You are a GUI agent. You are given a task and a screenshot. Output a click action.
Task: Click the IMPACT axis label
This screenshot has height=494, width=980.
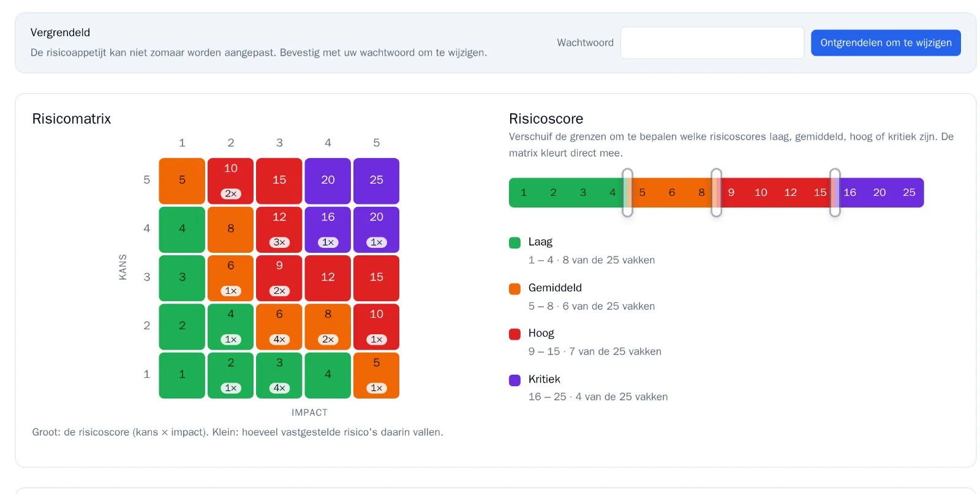309,413
